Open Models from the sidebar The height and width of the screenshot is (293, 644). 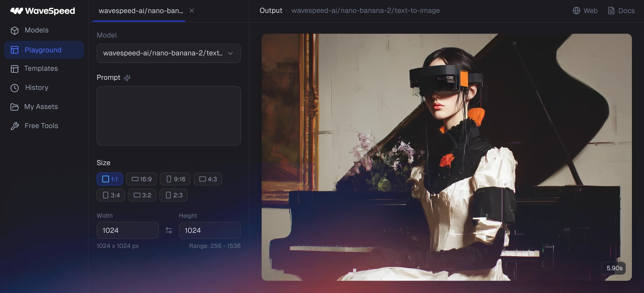coord(36,30)
